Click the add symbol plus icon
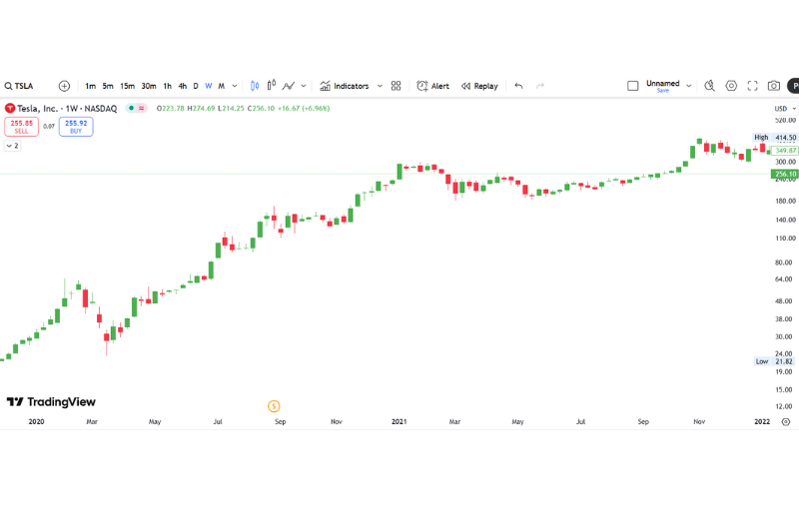The height and width of the screenshot is (532, 799). (x=64, y=86)
